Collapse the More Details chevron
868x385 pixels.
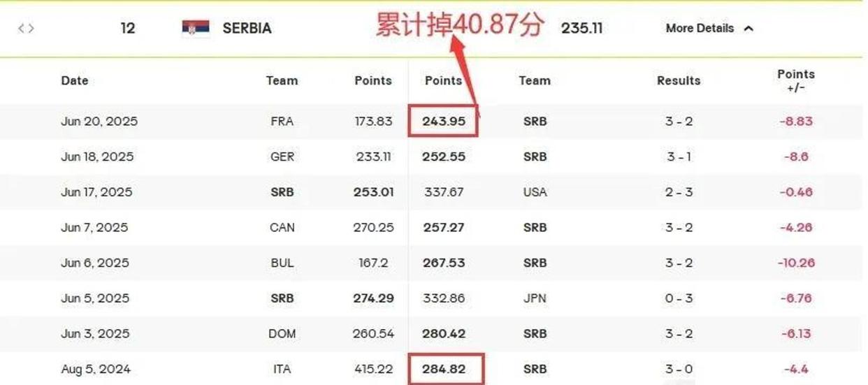(x=748, y=29)
